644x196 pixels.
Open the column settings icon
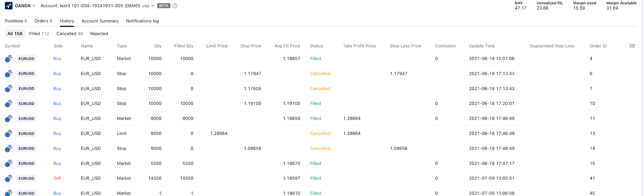[x=632, y=46]
